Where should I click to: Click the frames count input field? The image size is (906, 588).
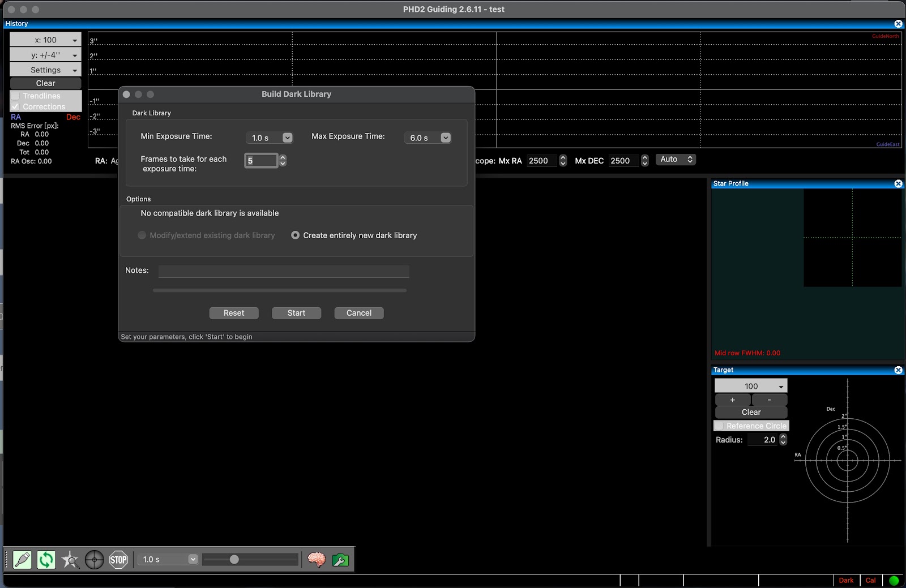pos(261,161)
